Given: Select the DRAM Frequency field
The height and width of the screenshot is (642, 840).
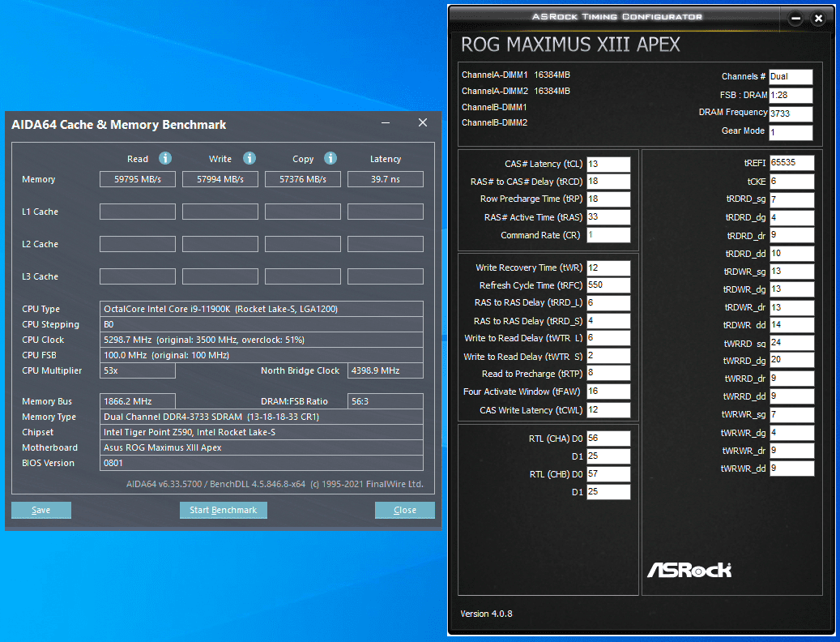Looking at the screenshot, I should pos(791,113).
